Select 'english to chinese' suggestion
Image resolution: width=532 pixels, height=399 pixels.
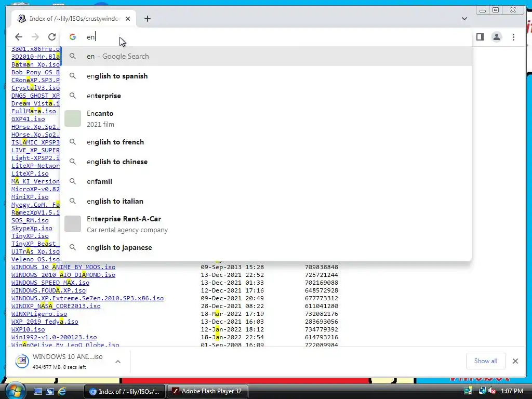coord(266,162)
